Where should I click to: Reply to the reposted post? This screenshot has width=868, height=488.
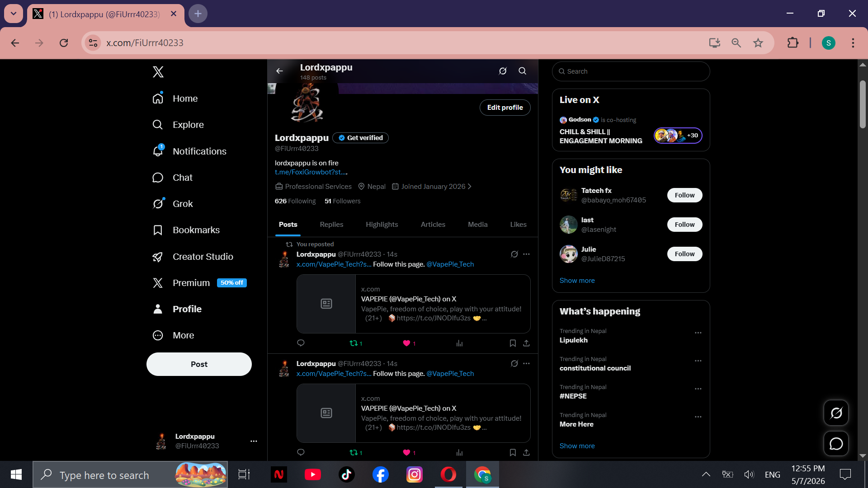pyautogui.click(x=301, y=343)
